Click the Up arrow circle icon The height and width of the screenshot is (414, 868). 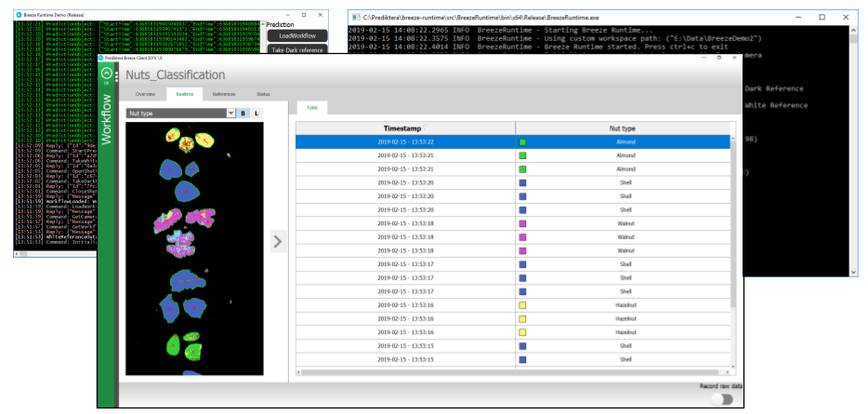(106, 74)
